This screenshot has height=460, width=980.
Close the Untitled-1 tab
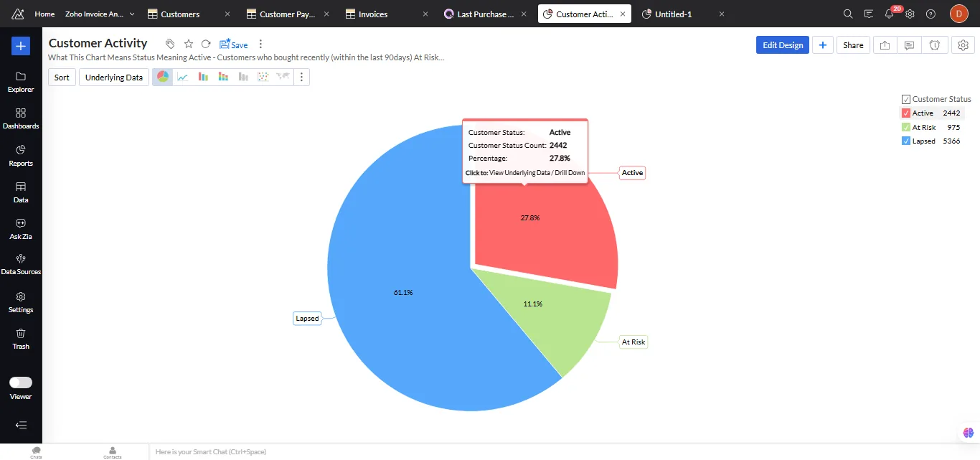coord(721,14)
